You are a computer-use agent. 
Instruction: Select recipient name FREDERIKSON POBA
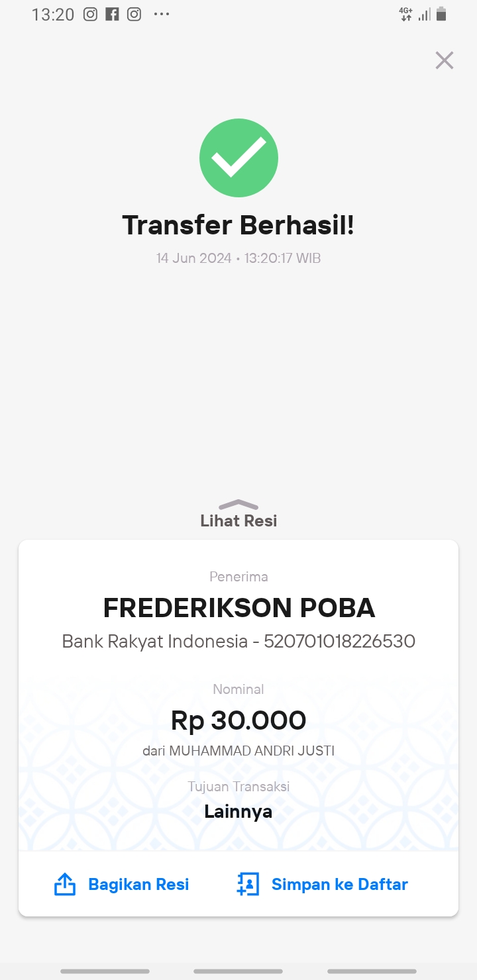coord(239,608)
